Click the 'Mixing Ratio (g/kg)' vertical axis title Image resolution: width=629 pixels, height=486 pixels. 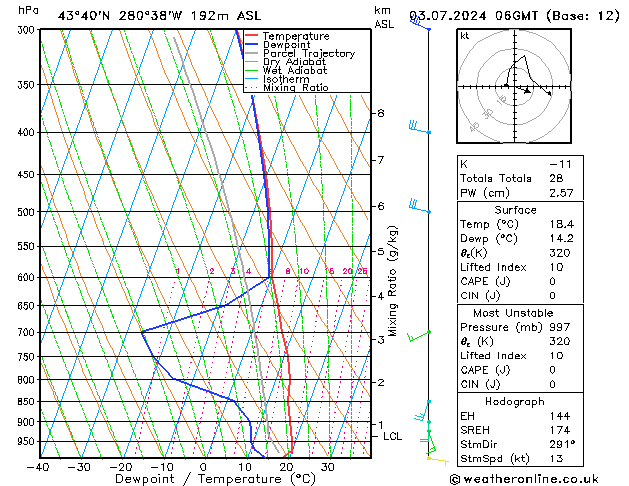[392, 281]
